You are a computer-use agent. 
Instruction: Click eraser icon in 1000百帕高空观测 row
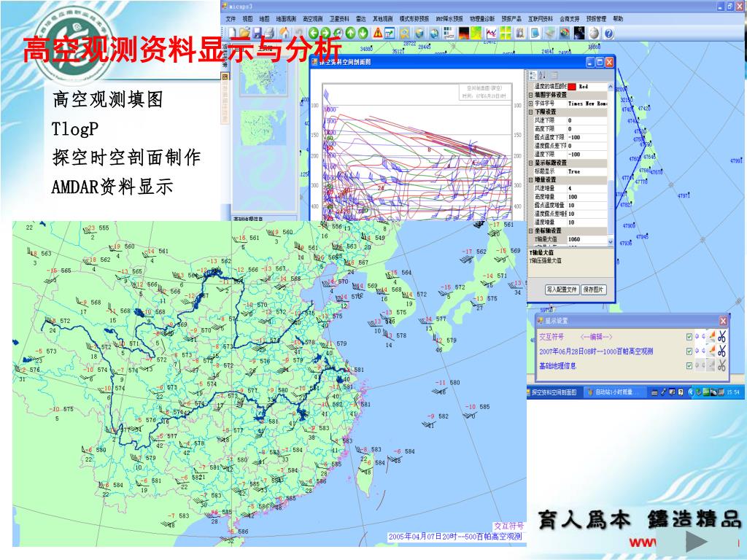coord(711,351)
